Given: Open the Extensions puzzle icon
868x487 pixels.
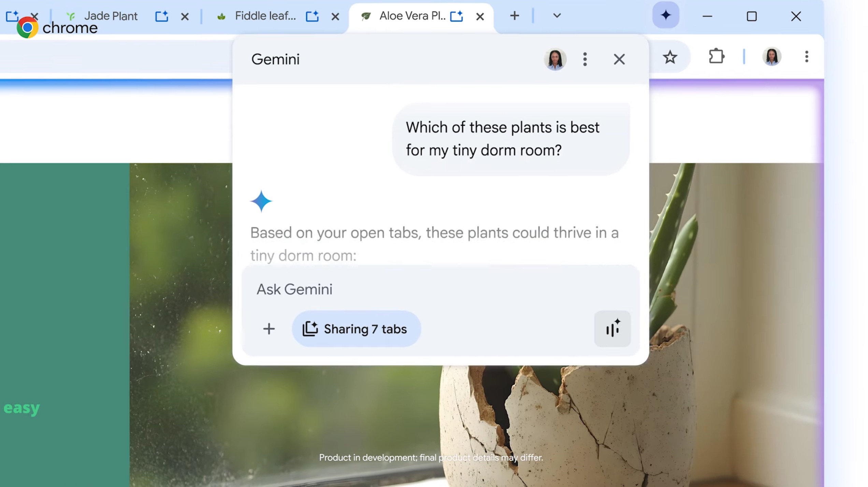Looking at the screenshot, I should [x=717, y=56].
